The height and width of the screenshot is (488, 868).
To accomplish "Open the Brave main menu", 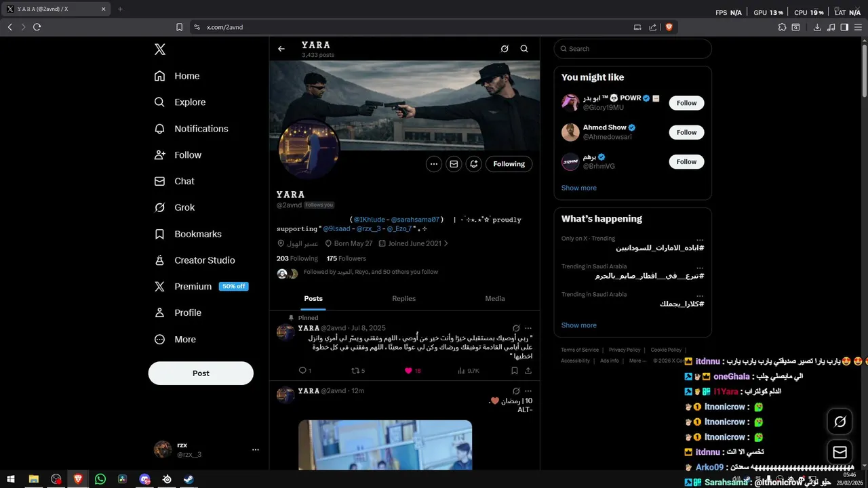I will (x=858, y=27).
